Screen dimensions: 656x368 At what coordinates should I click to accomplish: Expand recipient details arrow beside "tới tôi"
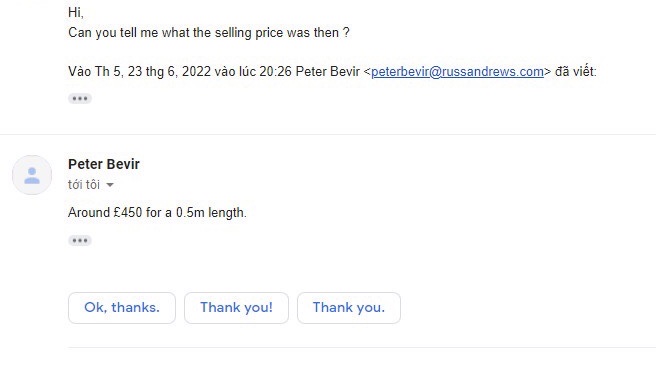click(x=110, y=185)
